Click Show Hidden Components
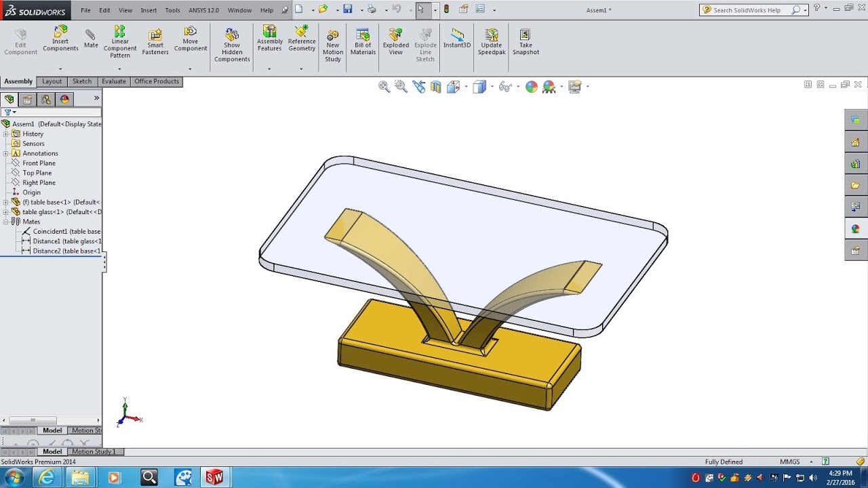This screenshot has height=488, width=868. 232,45
